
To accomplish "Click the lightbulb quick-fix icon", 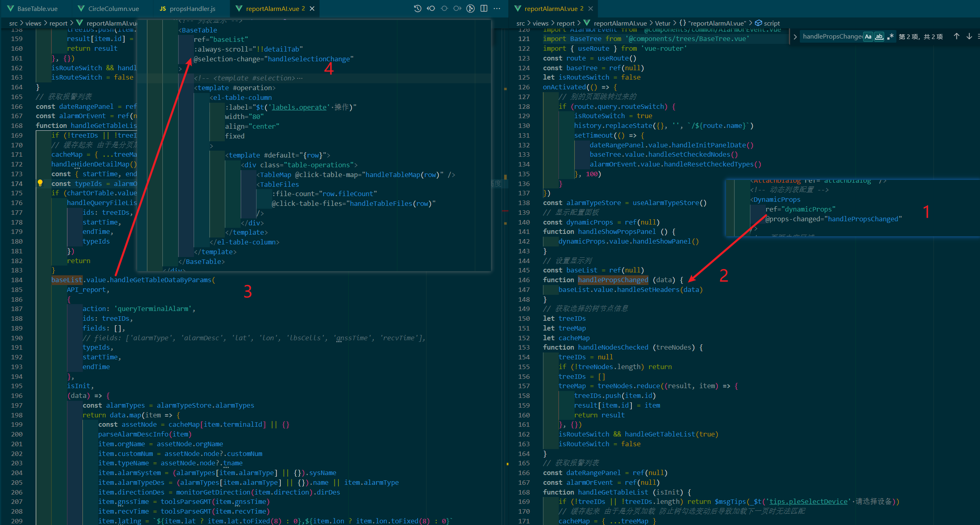I will coord(40,183).
